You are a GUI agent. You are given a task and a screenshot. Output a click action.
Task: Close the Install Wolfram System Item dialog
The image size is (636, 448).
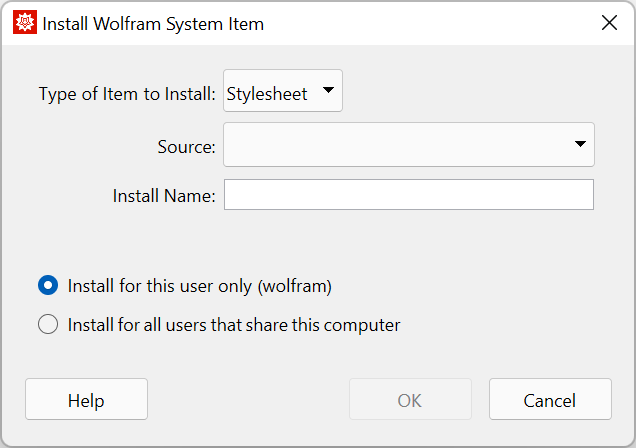click(x=609, y=23)
